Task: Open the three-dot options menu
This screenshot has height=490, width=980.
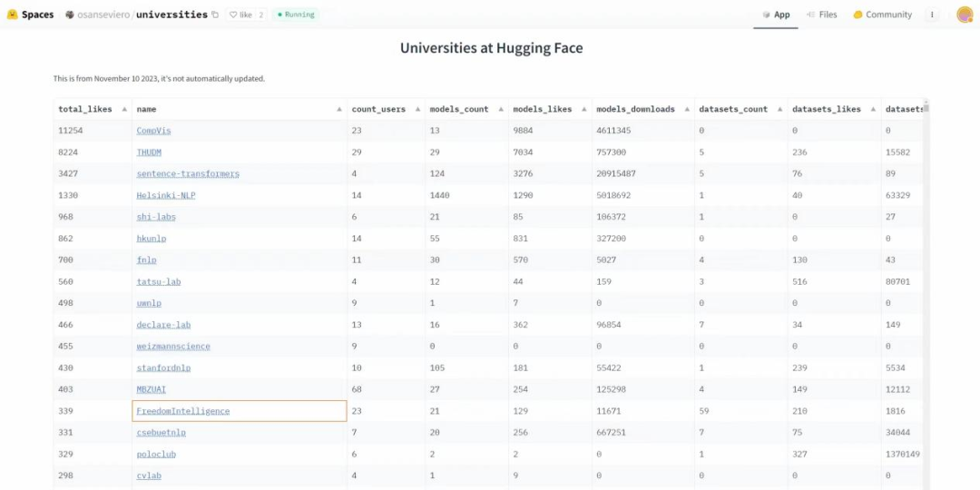Action: pyautogui.click(x=932, y=15)
